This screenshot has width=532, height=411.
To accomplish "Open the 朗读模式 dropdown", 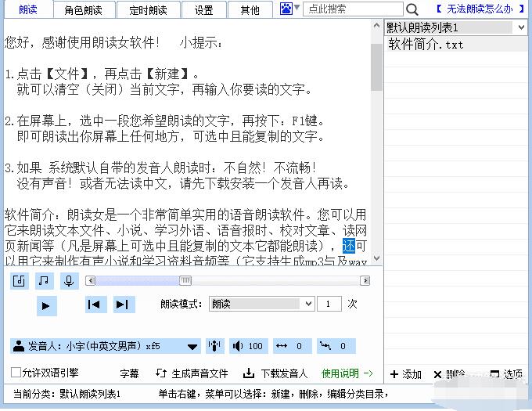I will tap(262, 304).
